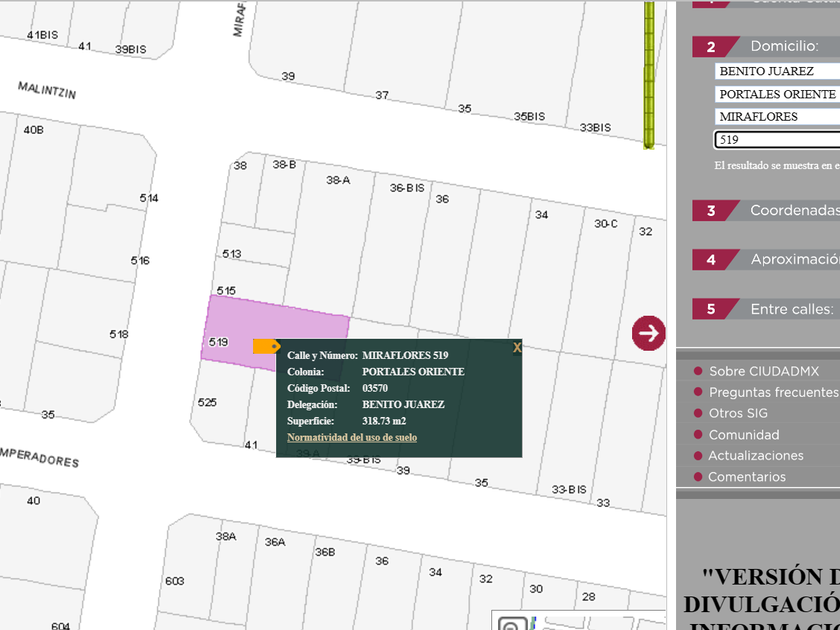The width and height of the screenshot is (840, 630).
Task: Open the Actualizaciones link
Action: (x=756, y=456)
